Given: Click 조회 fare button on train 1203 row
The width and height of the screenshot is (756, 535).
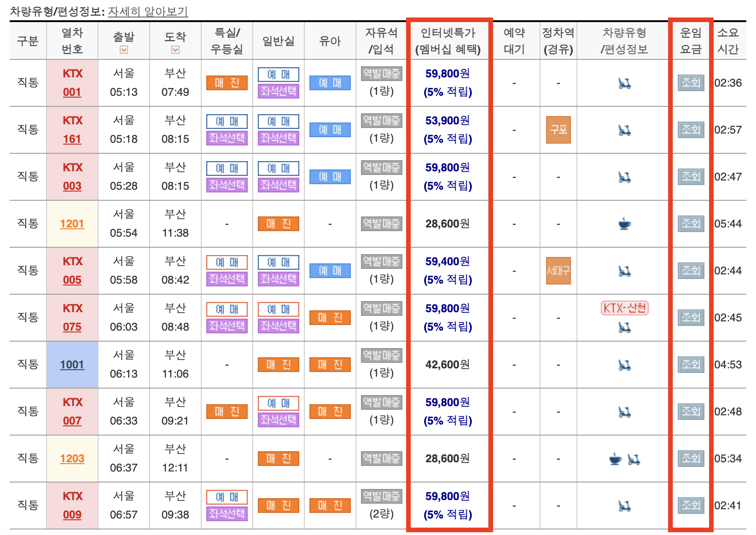Looking at the screenshot, I should pyautogui.click(x=690, y=459).
